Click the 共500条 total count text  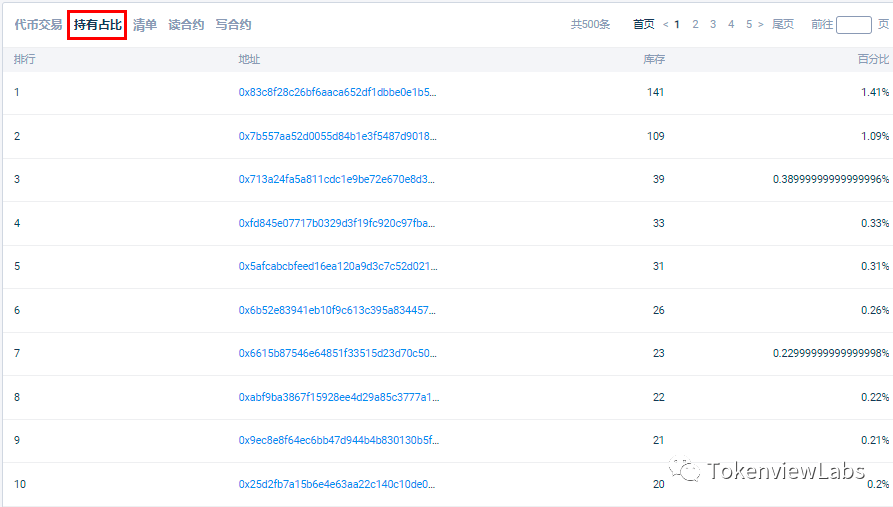[x=590, y=24]
